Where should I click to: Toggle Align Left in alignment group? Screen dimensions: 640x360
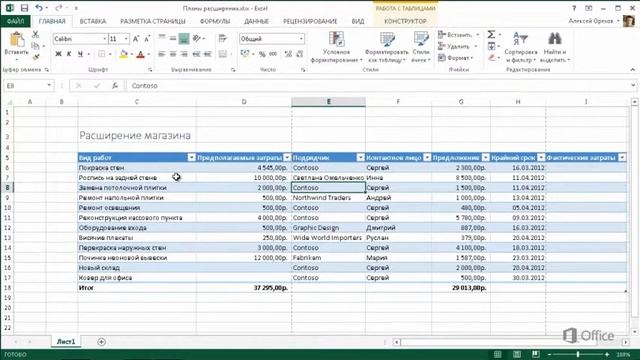click(162, 54)
